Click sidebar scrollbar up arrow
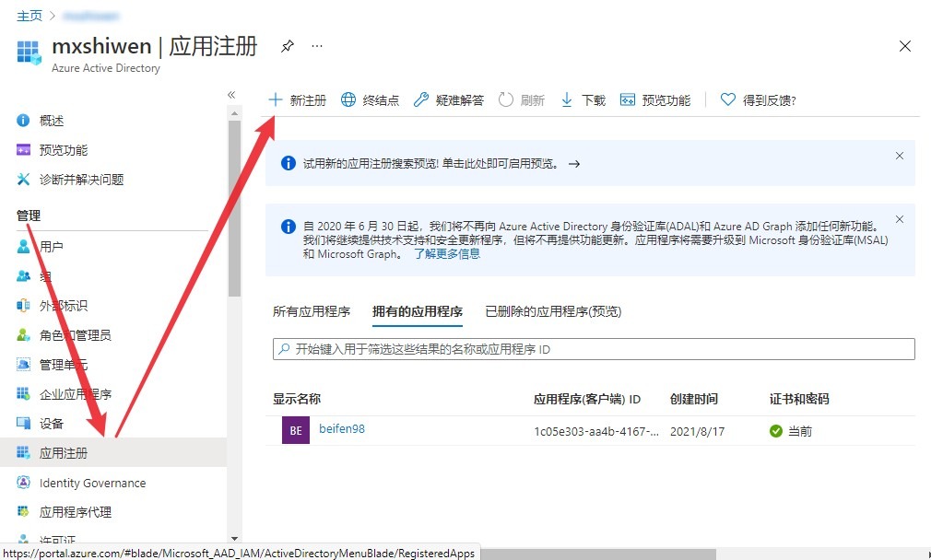 pyautogui.click(x=234, y=113)
